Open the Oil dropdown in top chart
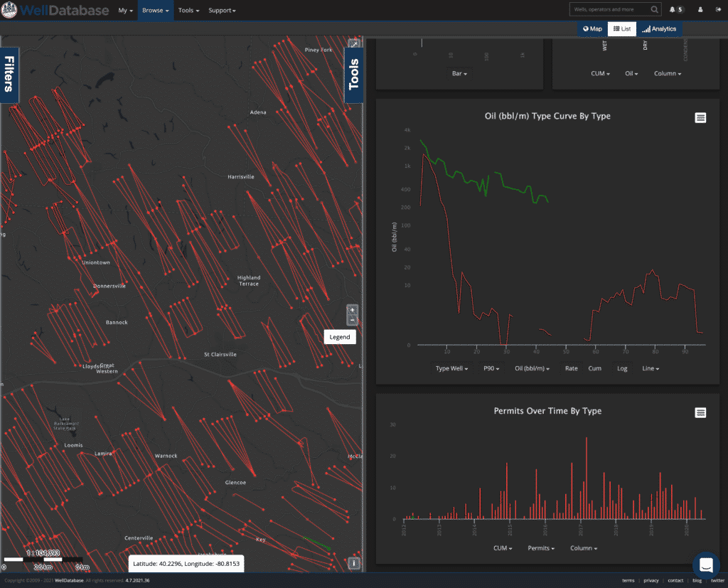This screenshot has width=728, height=588. click(x=631, y=73)
